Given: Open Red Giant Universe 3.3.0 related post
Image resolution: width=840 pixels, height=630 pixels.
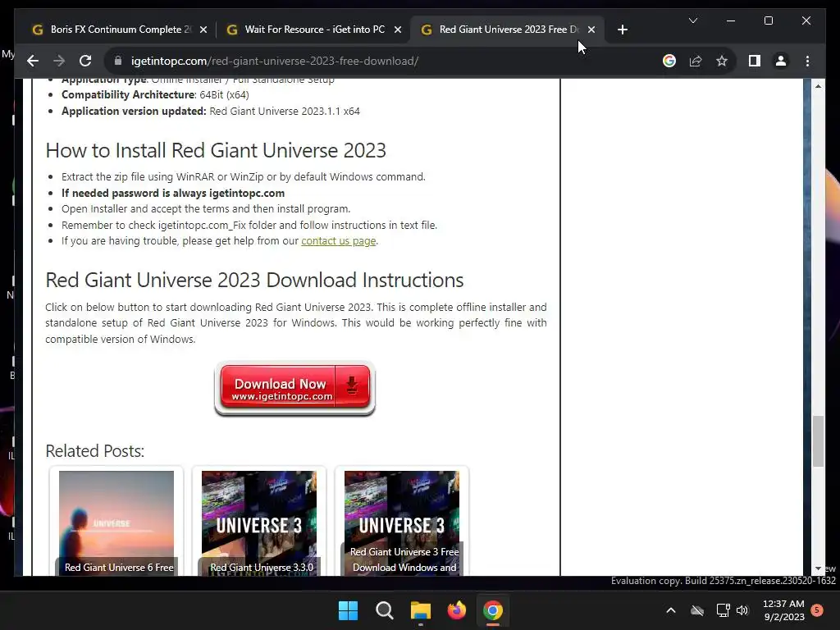Looking at the screenshot, I should (259, 522).
